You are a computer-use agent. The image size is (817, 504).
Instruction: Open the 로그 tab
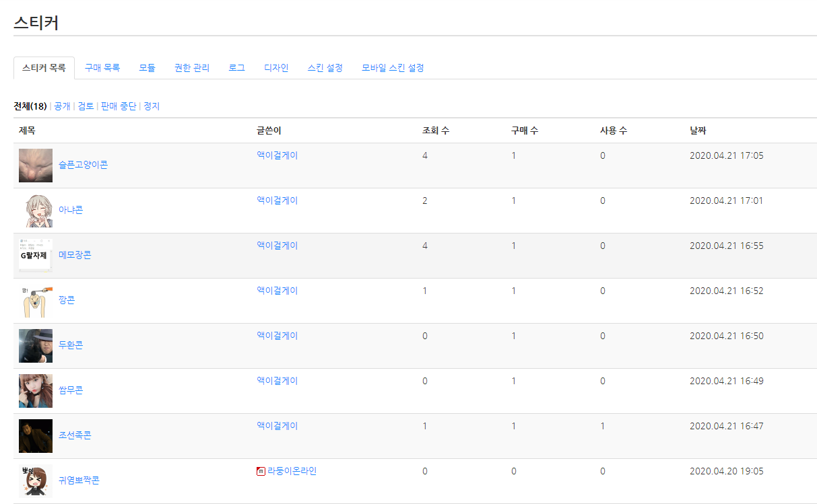pos(236,68)
